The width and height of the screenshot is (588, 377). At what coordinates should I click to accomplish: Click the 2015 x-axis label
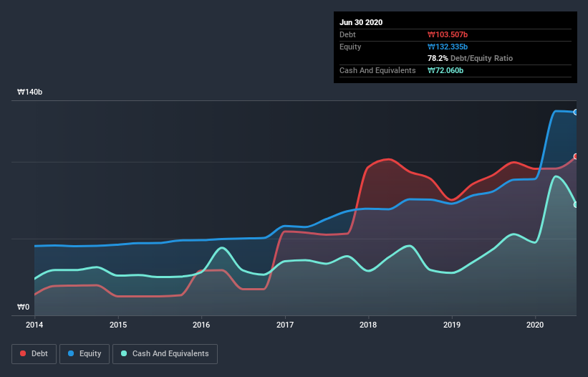click(118, 325)
